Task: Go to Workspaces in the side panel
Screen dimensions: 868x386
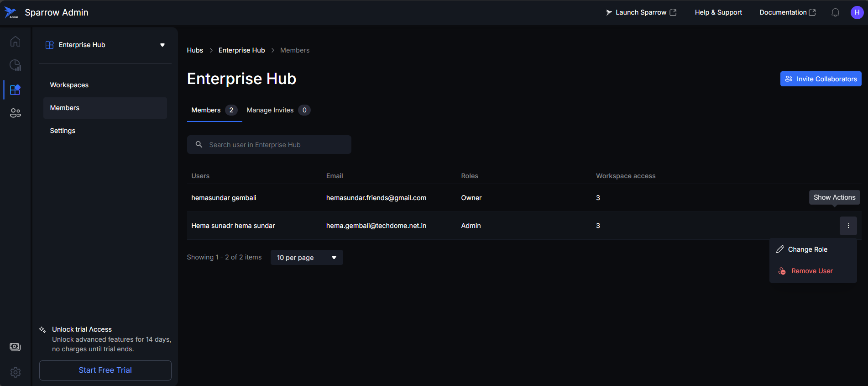Action: pyautogui.click(x=69, y=85)
